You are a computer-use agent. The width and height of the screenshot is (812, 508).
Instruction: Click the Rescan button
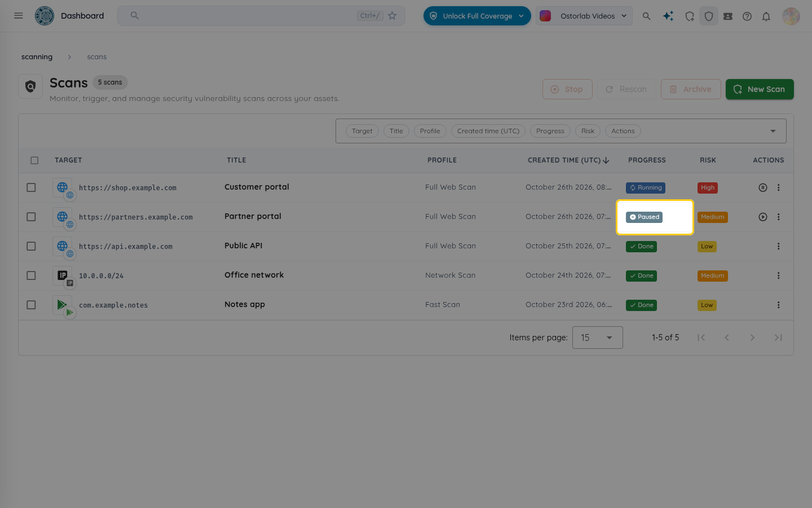(x=626, y=89)
